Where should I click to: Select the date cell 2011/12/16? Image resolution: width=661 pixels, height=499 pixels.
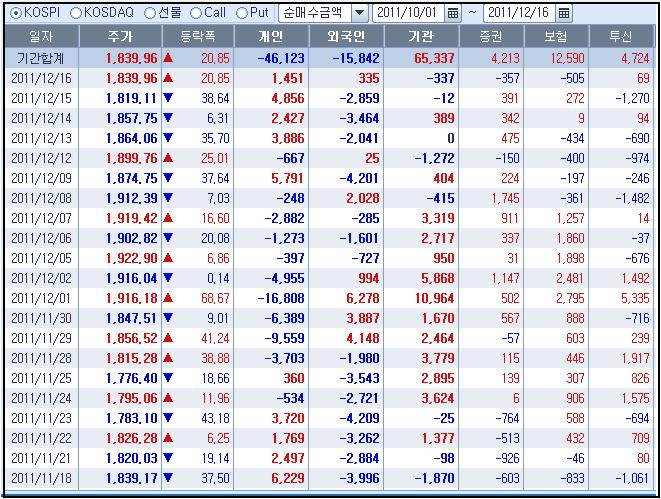[x=41, y=78]
